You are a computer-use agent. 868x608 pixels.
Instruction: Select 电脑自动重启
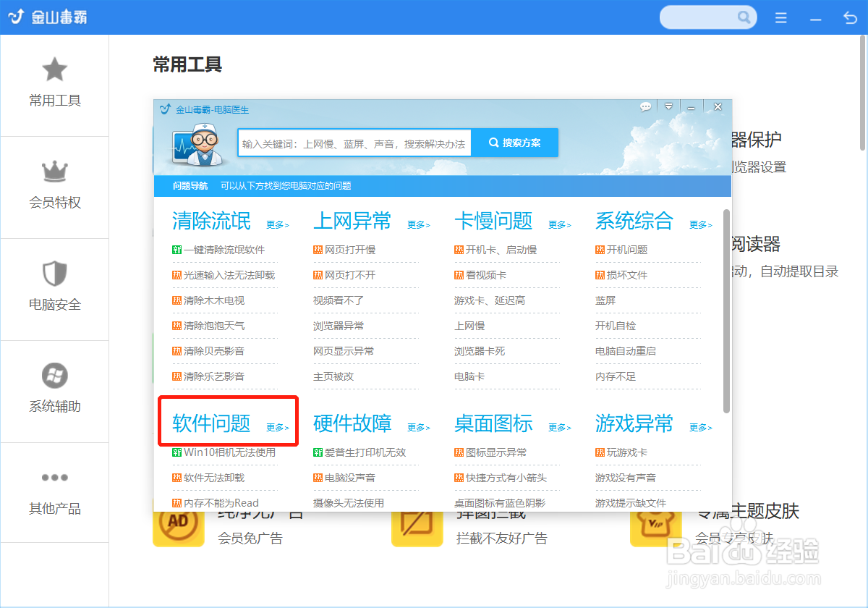pyautogui.click(x=626, y=351)
